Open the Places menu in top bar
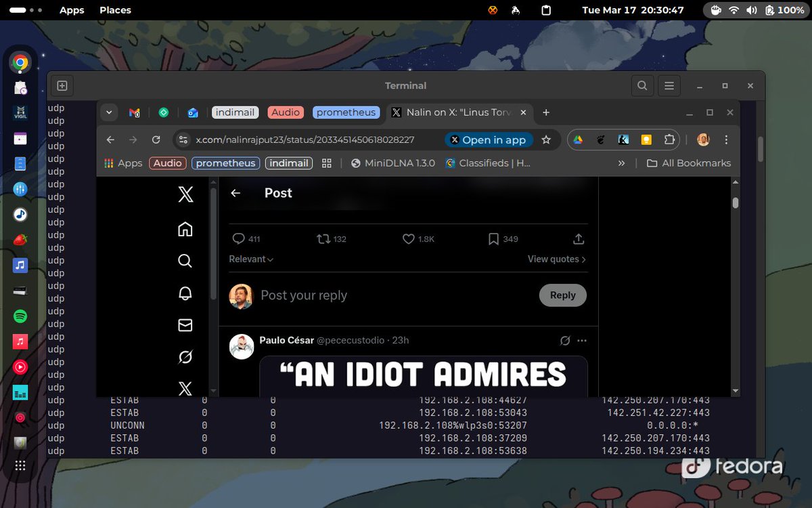Viewport: 812px width, 508px height. point(115,10)
